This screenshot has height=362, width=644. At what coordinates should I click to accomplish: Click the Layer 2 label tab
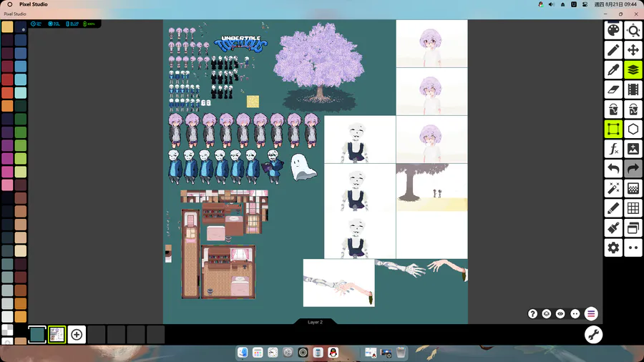tap(315, 322)
